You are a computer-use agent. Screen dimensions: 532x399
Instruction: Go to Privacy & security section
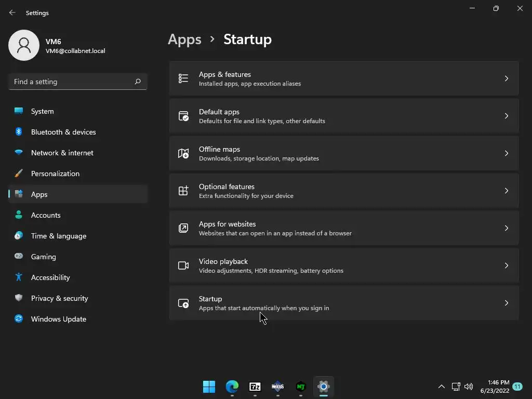pyautogui.click(x=59, y=298)
